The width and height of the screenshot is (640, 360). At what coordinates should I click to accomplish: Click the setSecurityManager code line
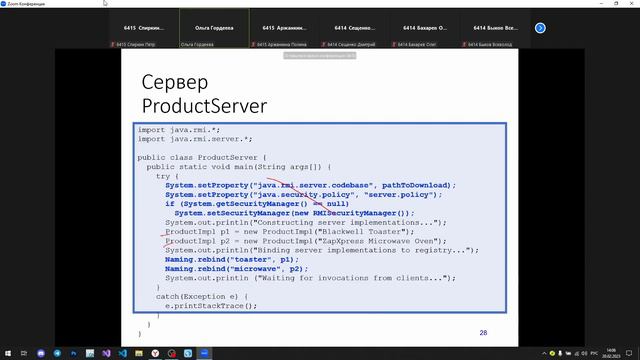(294, 213)
